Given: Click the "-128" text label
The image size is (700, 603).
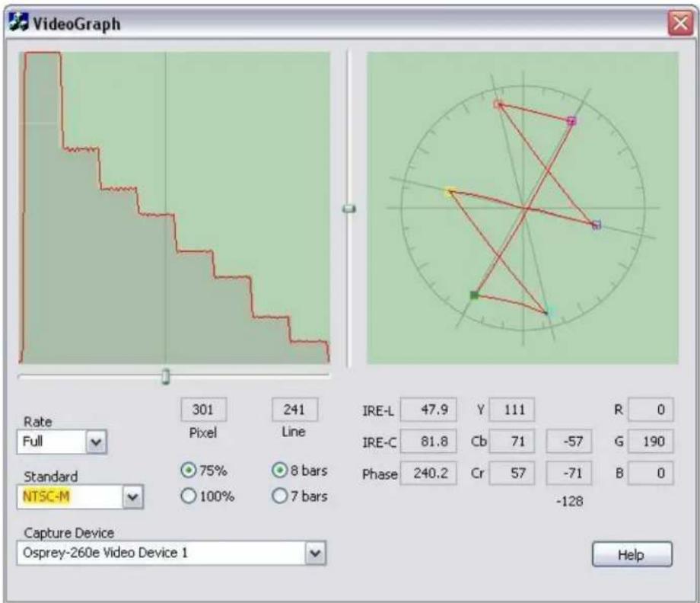Looking at the screenshot, I should point(570,501).
